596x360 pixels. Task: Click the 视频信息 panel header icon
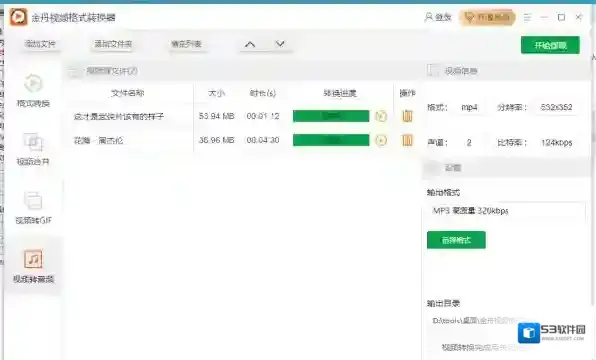[x=433, y=70]
